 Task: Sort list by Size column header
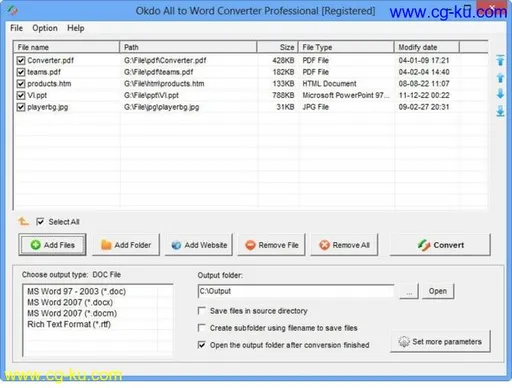coord(277,47)
